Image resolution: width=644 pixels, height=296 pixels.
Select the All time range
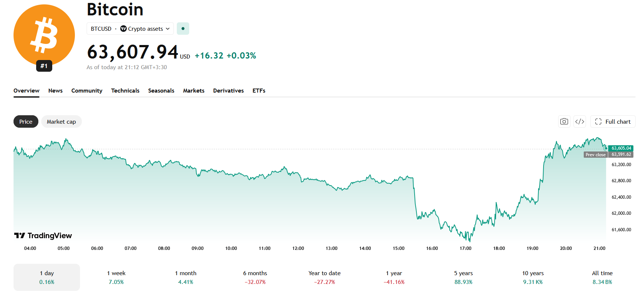point(602,277)
